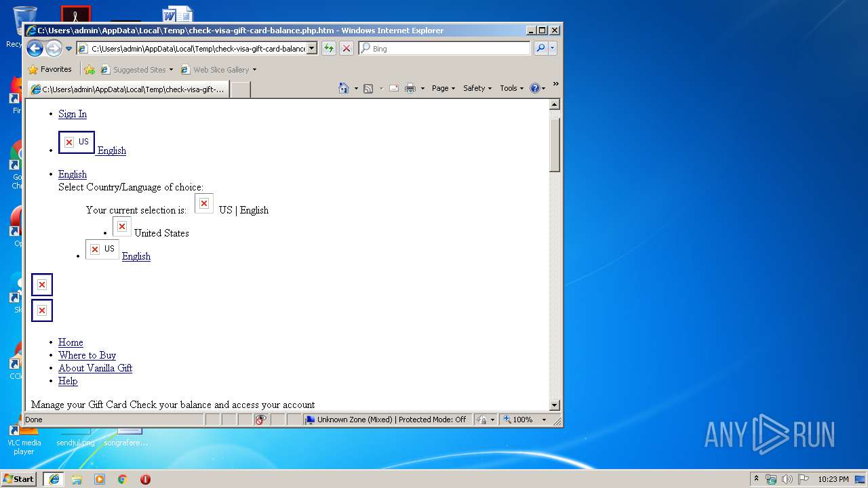Click broken image next to United States

pos(122,226)
